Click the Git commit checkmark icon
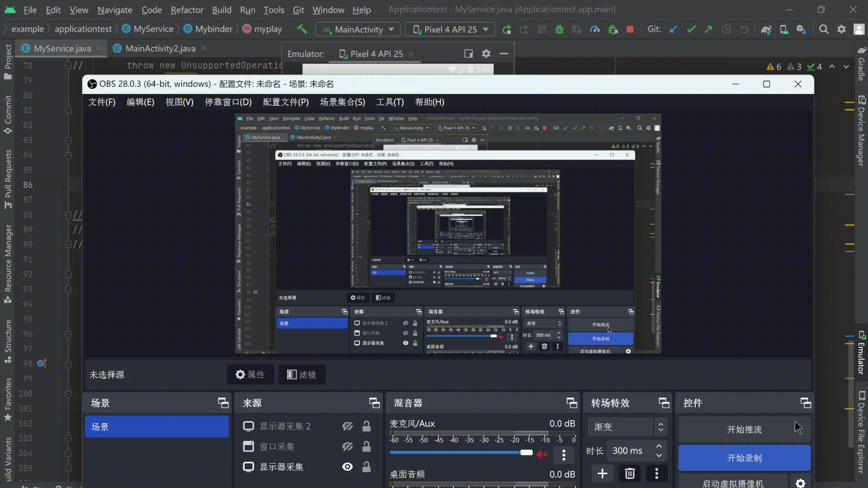Image resolution: width=868 pixels, height=488 pixels. click(x=691, y=29)
